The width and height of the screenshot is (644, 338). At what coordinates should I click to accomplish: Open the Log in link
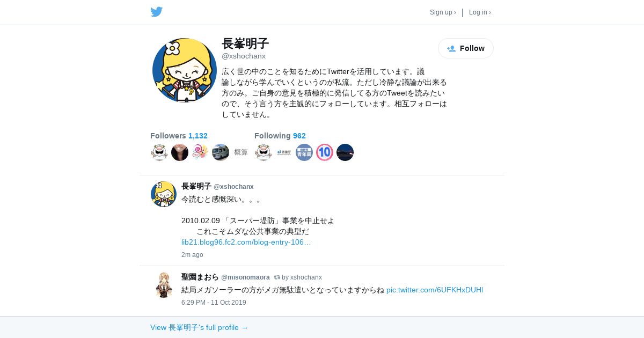pyautogui.click(x=480, y=12)
